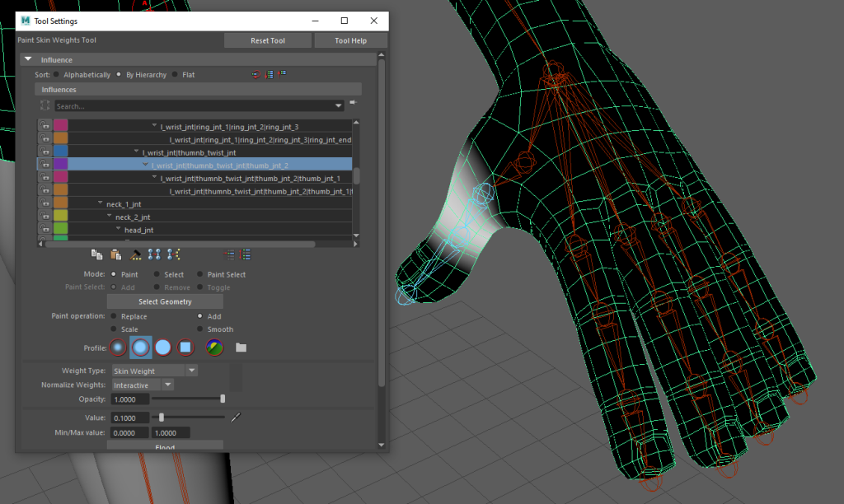The height and width of the screenshot is (504, 844).
Task: Click the Select Geometry button
Action: [165, 301]
